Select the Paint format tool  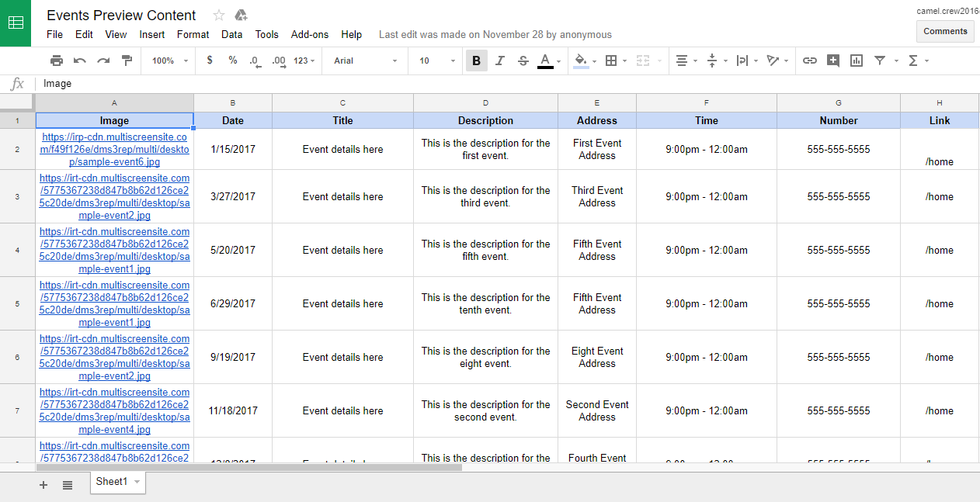(127, 61)
